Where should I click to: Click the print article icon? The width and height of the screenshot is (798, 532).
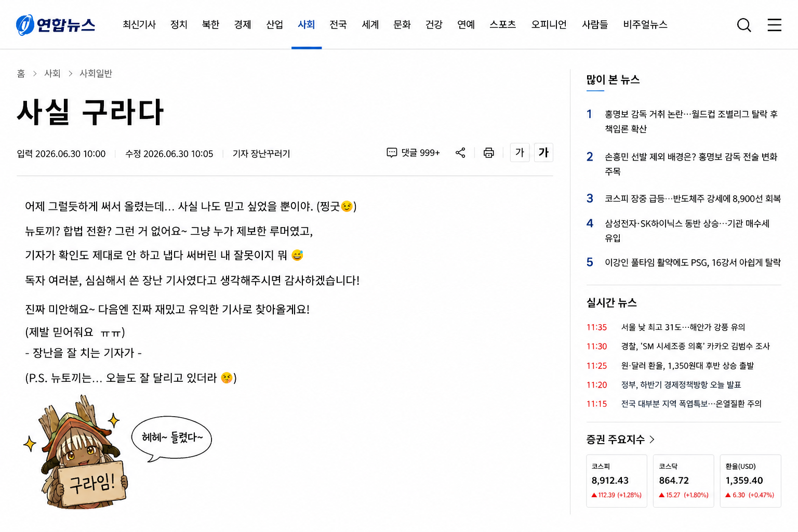pos(488,153)
